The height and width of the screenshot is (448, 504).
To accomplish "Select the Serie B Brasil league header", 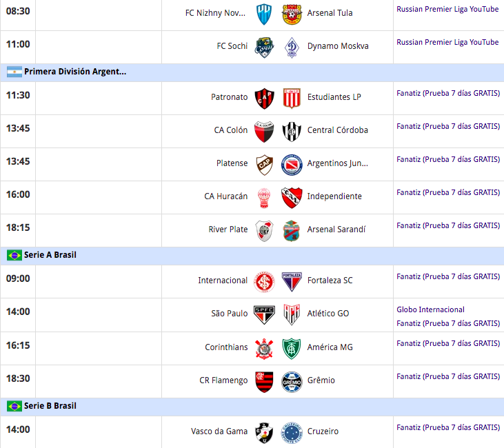I will tap(252, 407).
